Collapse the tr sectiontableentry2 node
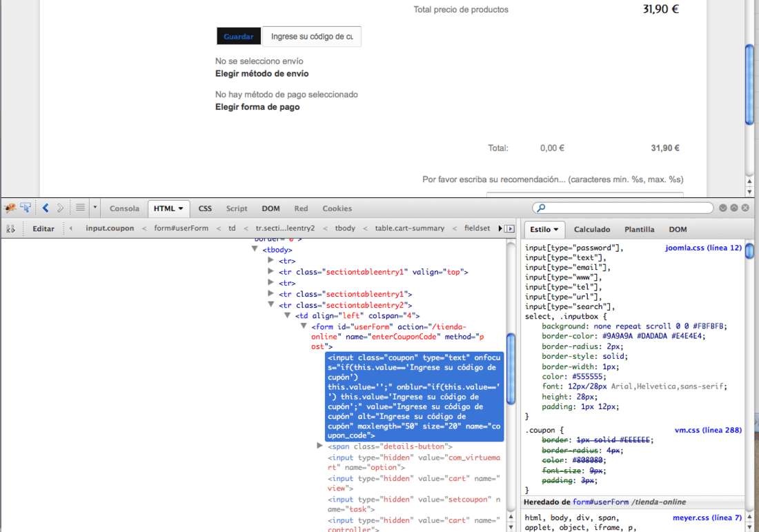The height and width of the screenshot is (532, 759). (271, 304)
